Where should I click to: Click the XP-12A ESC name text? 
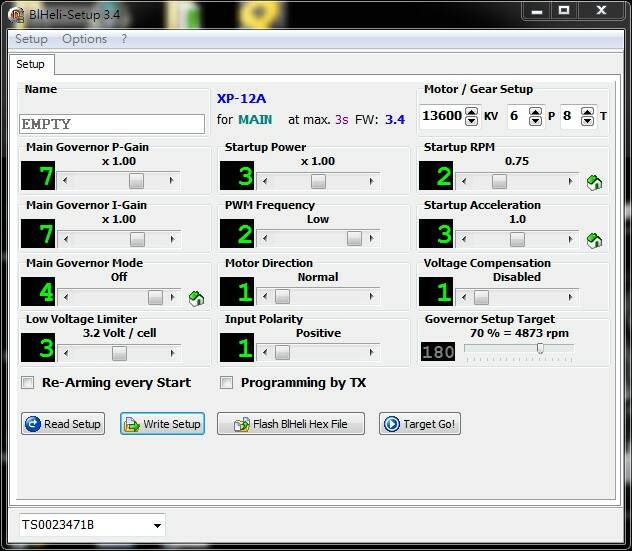pyautogui.click(x=241, y=99)
